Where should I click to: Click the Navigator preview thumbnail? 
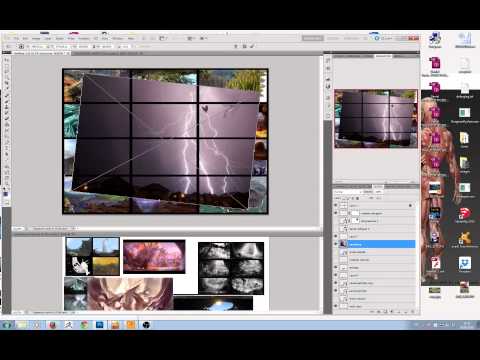tap(376, 119)
